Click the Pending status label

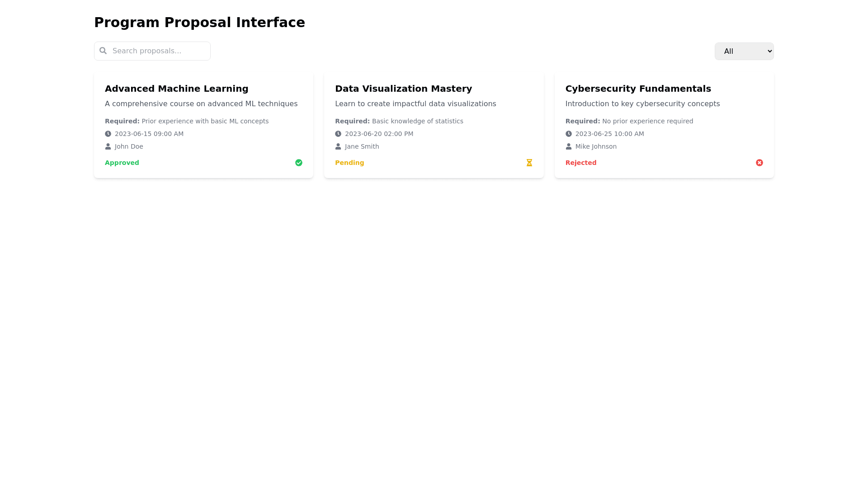(x=349, y=163)
